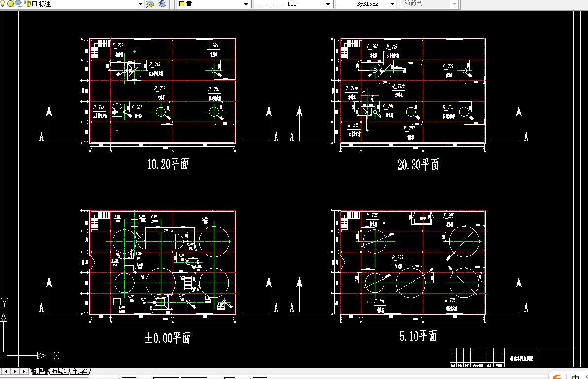The image size is (588, 379).
Task: Open the lineweight dropdown showing ByBlock
Action: [393, 4]
